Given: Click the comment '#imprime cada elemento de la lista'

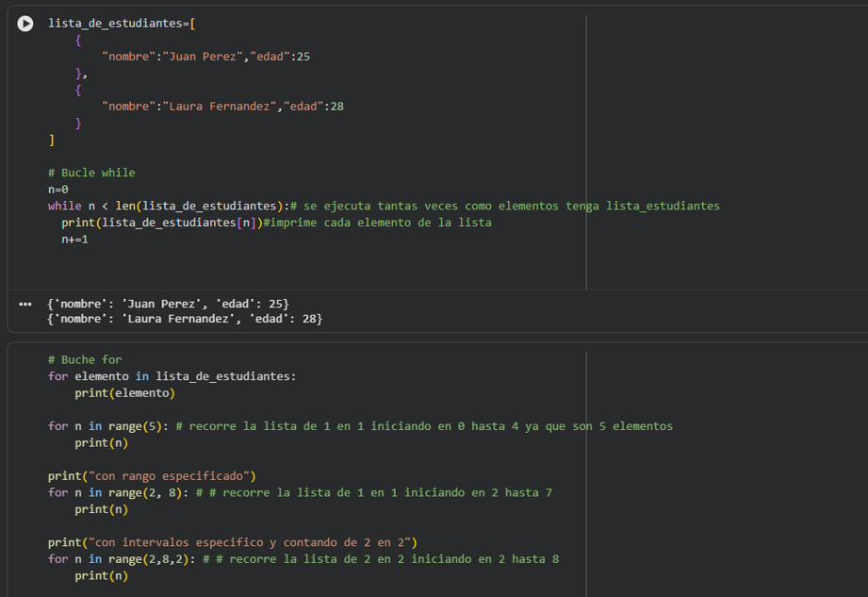Looking at the screenshot, I should pos(378,223).
